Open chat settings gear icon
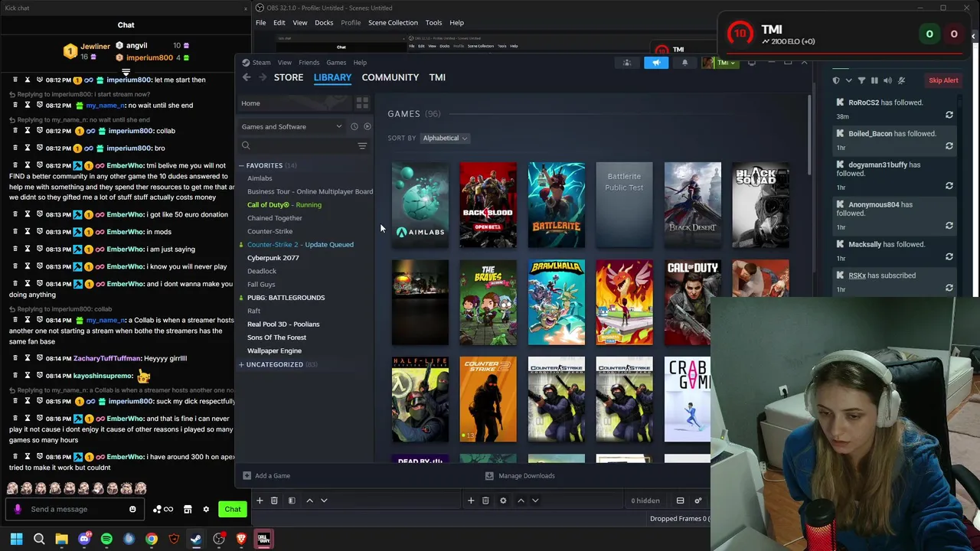This screenshot has width=980, height=551. click(x=205, y=509)
